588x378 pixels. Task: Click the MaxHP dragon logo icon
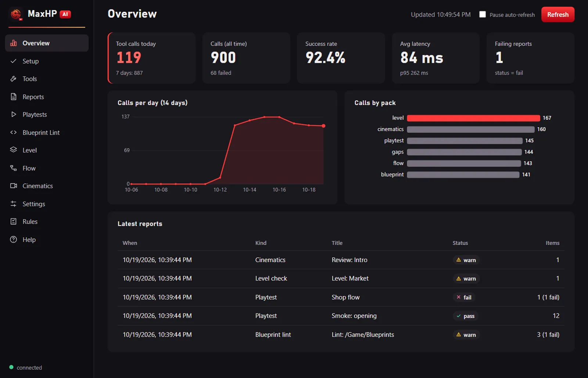point(16,14)
